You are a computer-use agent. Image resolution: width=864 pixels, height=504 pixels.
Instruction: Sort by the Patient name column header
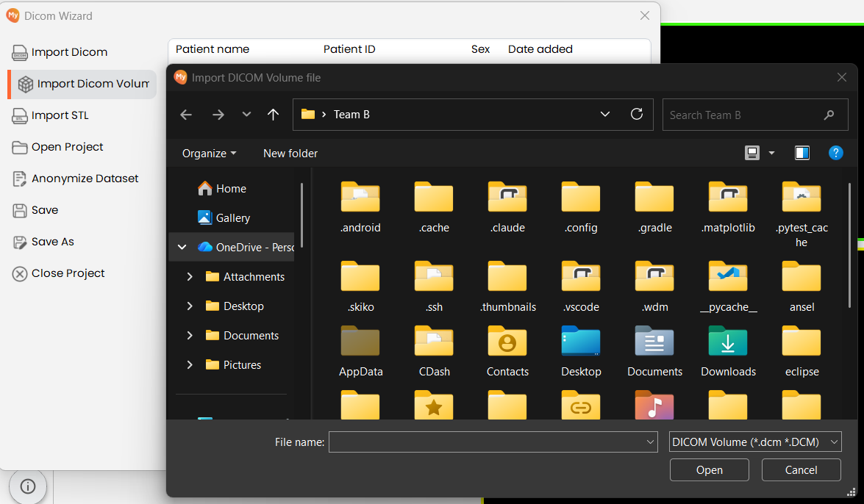213,49
